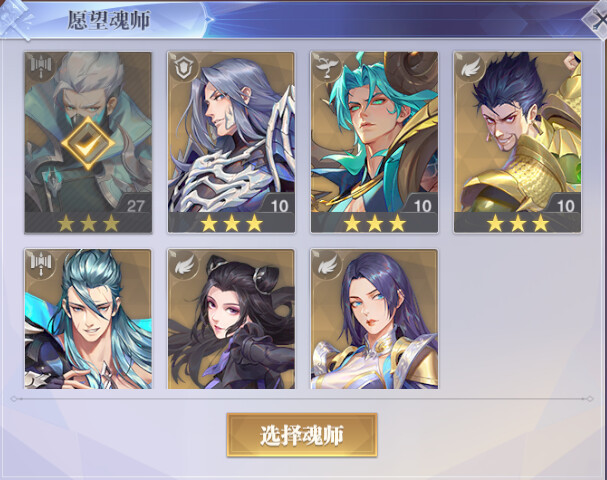Screen dimensions: 607x480
Task: Click the attack class icon on blue long-haired hero
Action: tap(40, 264)
